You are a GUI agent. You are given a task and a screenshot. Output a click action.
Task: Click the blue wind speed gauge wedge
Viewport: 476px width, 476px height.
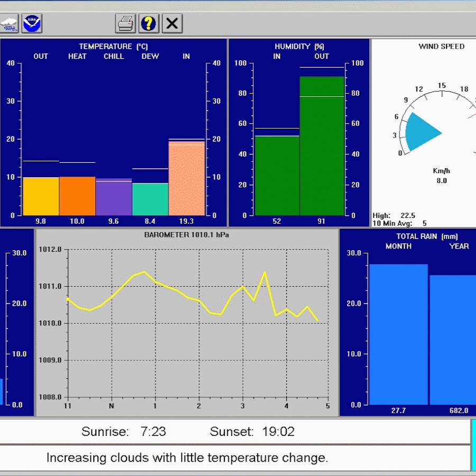[421, 132]
